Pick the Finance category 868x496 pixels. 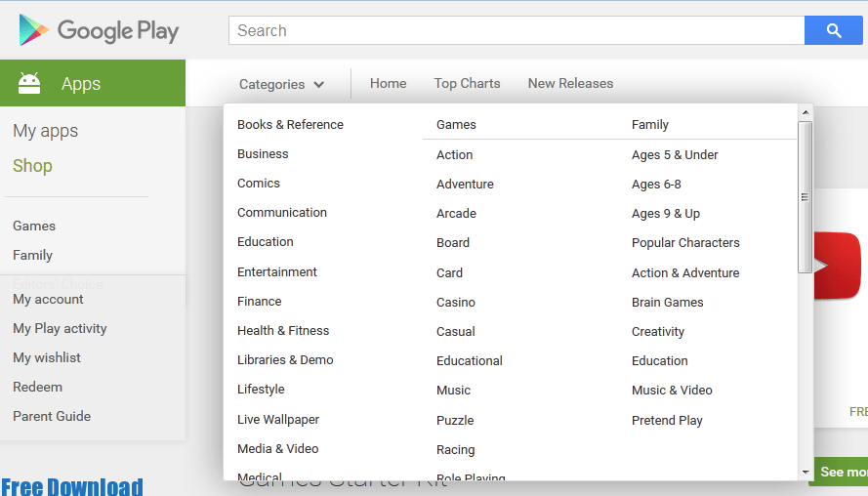260,302
